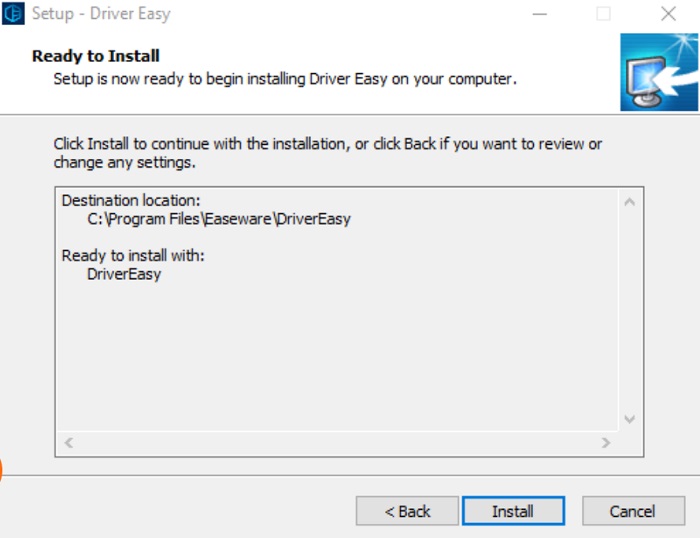Click the destination path C:\Program Files\Easeware\DriverEasy
This screenshot has width=700, height=538.
click(x=219, y=219)
